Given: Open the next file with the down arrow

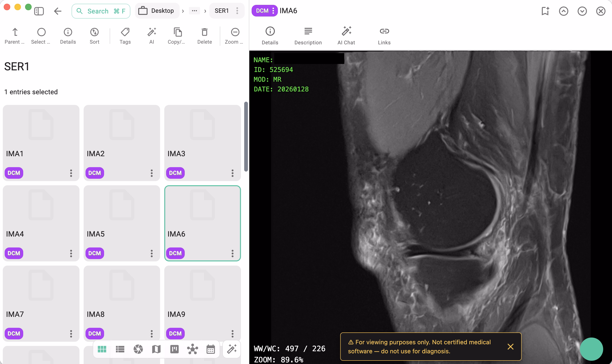Looking at the screenshot, I should coord(582,11).
